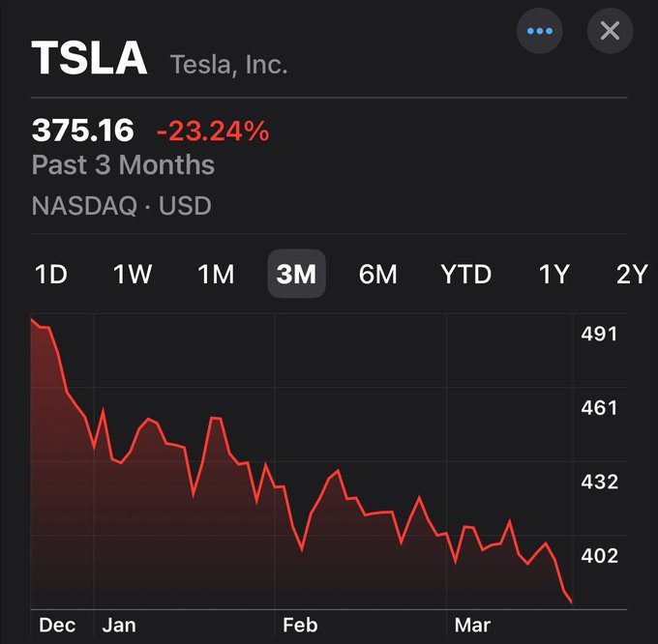The width and height of the screenshot is (658, 644).
Task: Click the 375.16 price value
Action: pyautogui.click(x=83, y=131)
